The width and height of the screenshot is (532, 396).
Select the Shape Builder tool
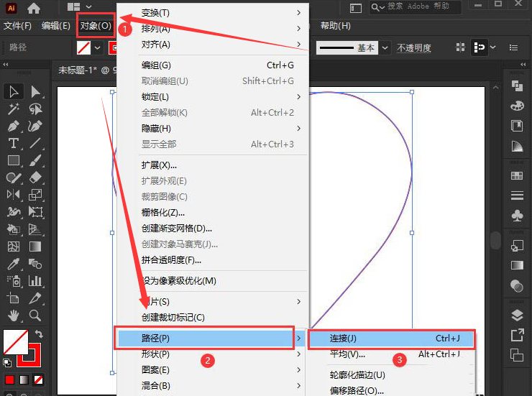[x=14, y=229]
